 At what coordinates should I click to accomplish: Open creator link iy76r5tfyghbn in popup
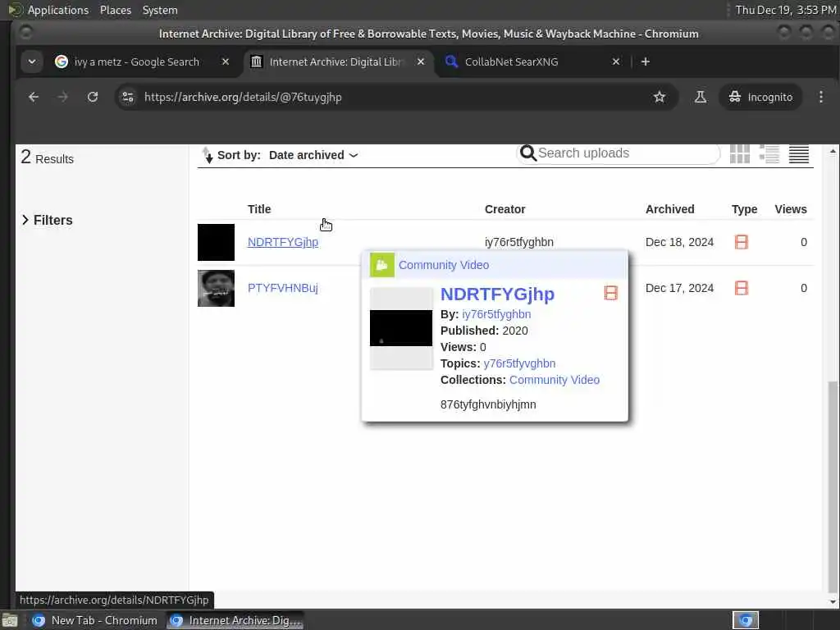[x=496, y=314]
